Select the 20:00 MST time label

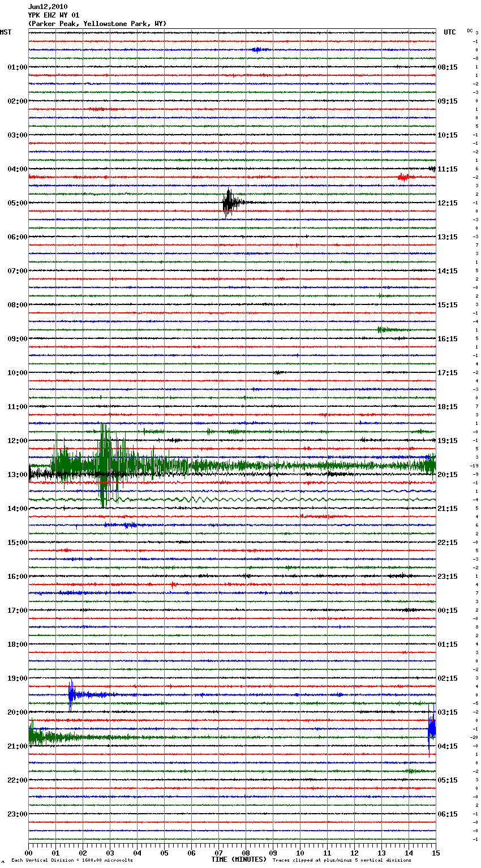17,712
